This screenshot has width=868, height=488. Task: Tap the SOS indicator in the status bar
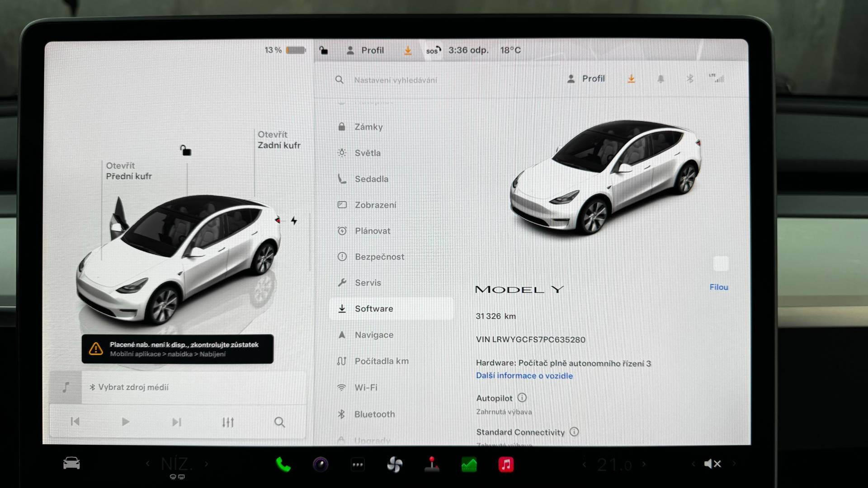pos(433,51)
